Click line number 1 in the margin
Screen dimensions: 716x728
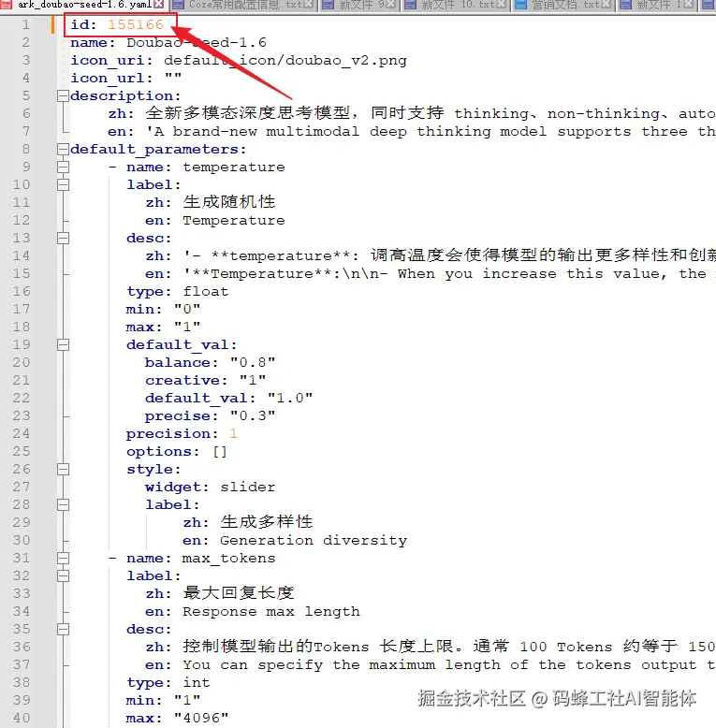[x=26, y=24]
